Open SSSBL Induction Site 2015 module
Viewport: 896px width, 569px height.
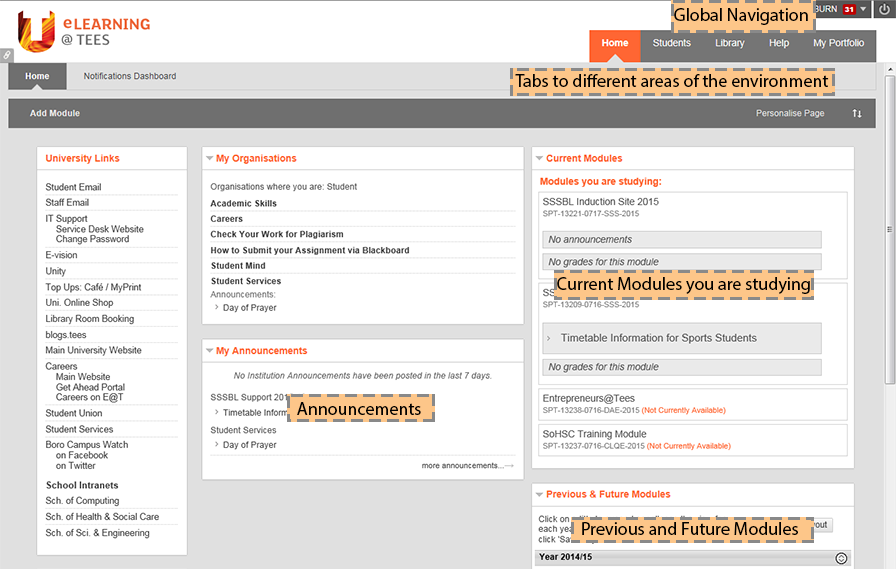point(601,202)
